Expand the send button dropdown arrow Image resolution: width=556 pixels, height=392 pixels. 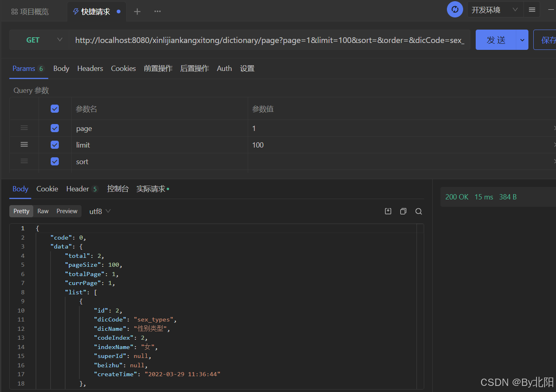pyautogui.click(x=522, y=40)
